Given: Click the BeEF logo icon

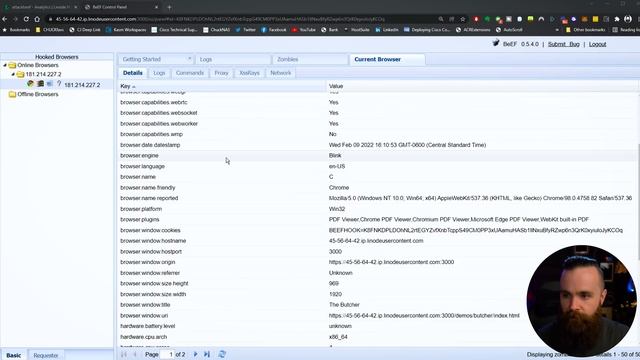Looking at the screenshot, I should [496, 43].
